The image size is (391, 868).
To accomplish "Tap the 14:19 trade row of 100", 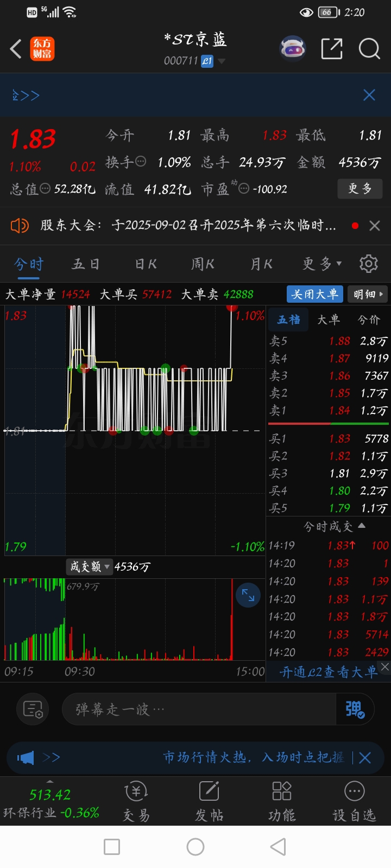I will coord(329,546).
